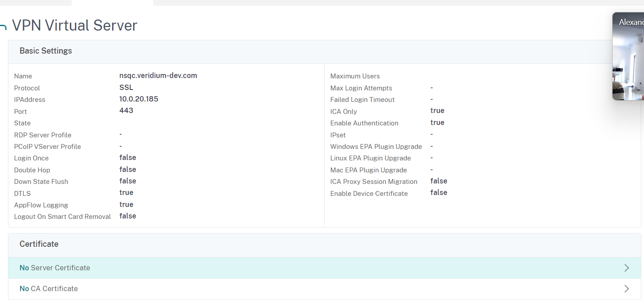Open the Certificate section header
The width and height of the screenshot is (644, 300).
tap(39, 244)
